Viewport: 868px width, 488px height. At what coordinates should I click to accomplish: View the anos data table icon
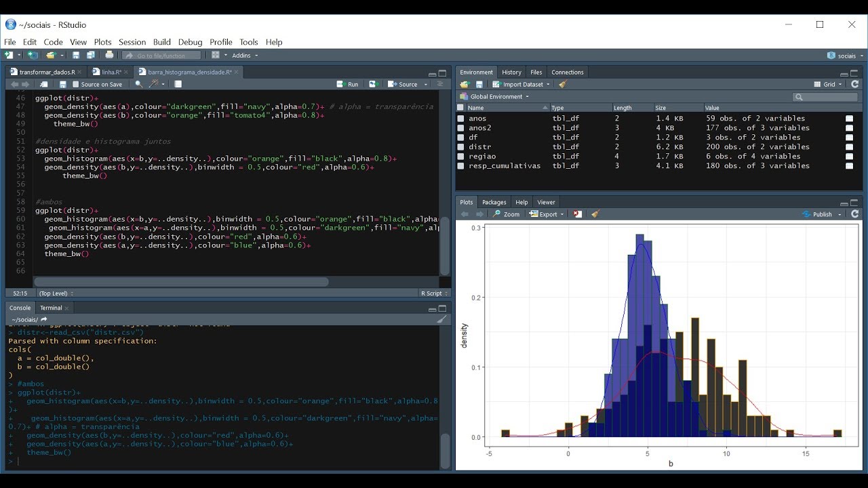(x=849, y=119)
